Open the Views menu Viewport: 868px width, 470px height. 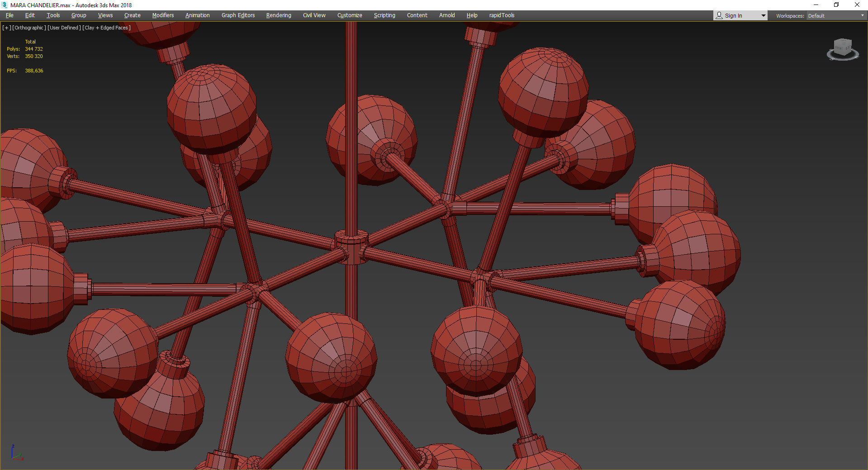[x=105, y=15]
